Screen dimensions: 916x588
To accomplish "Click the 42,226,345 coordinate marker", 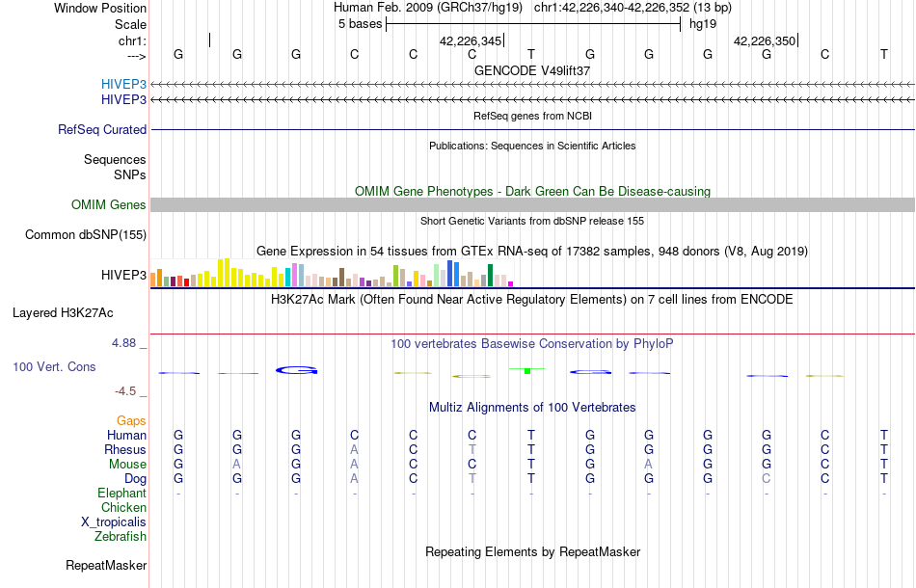I will coord(471,40).
